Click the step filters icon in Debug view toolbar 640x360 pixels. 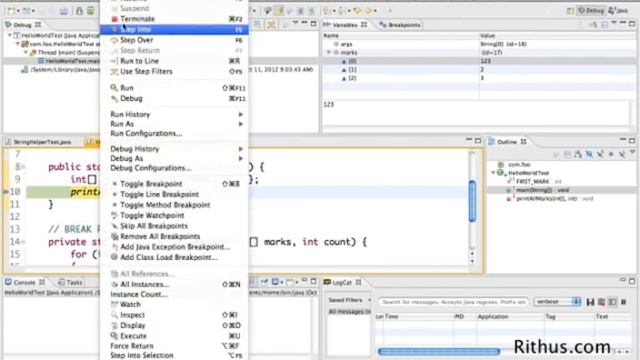(271, 25)
